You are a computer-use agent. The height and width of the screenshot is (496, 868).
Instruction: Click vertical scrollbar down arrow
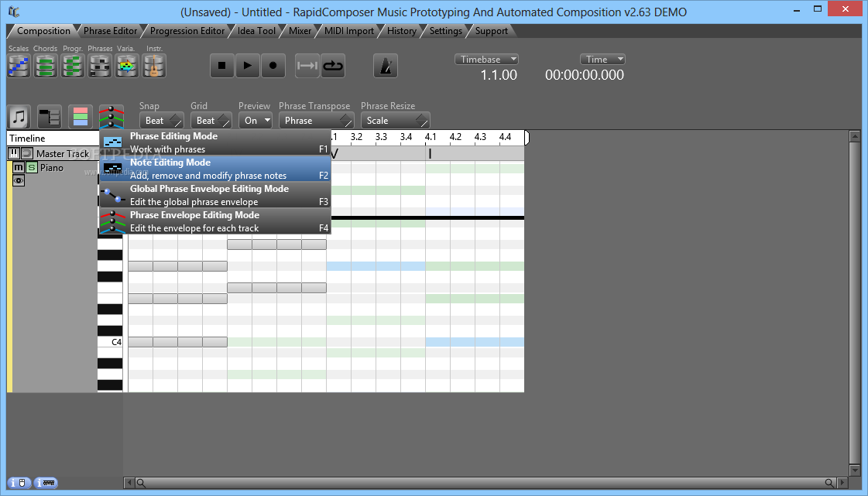click(x=855, y=470)
